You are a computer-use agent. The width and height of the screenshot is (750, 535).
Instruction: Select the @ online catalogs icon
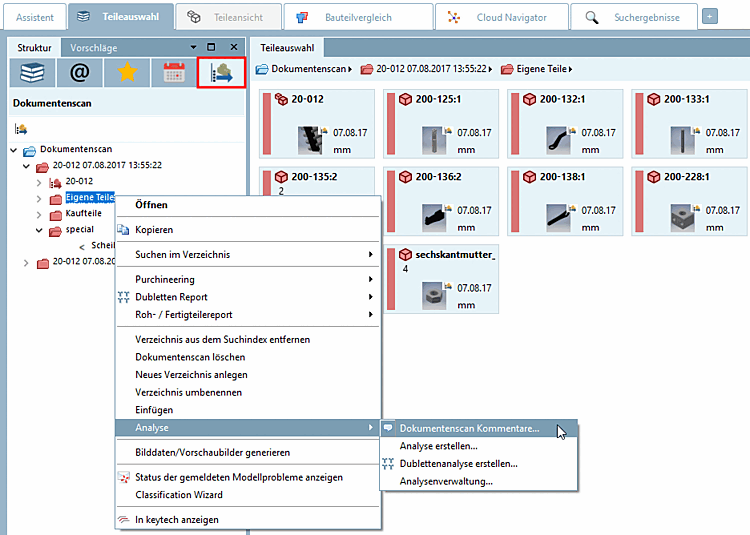click(79, 73)
